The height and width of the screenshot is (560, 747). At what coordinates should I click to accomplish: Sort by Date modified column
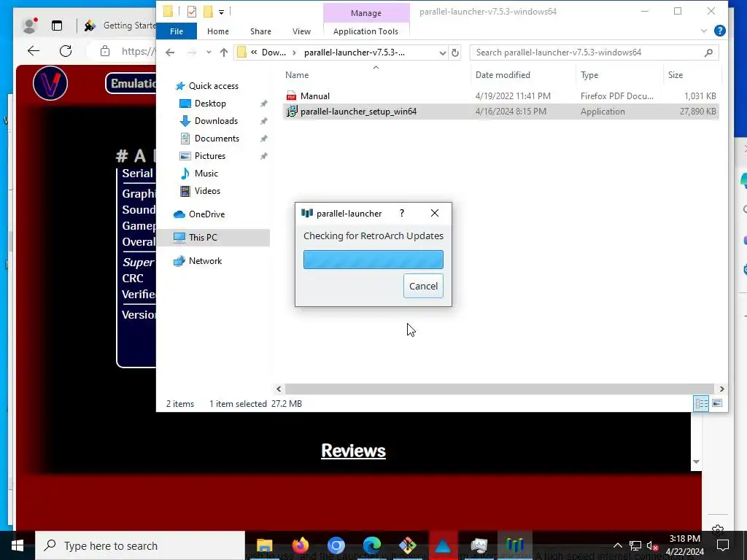[503, 75]
